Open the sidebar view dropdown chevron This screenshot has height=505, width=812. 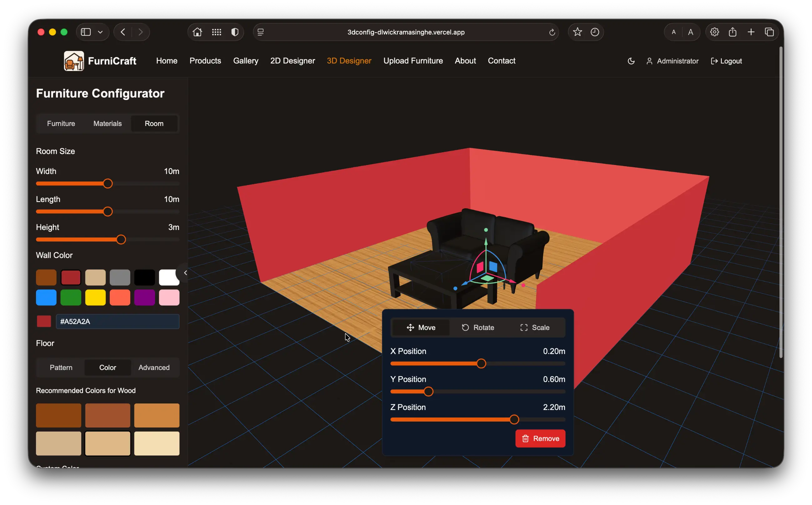pyautogui.click(x=101, y=32)
